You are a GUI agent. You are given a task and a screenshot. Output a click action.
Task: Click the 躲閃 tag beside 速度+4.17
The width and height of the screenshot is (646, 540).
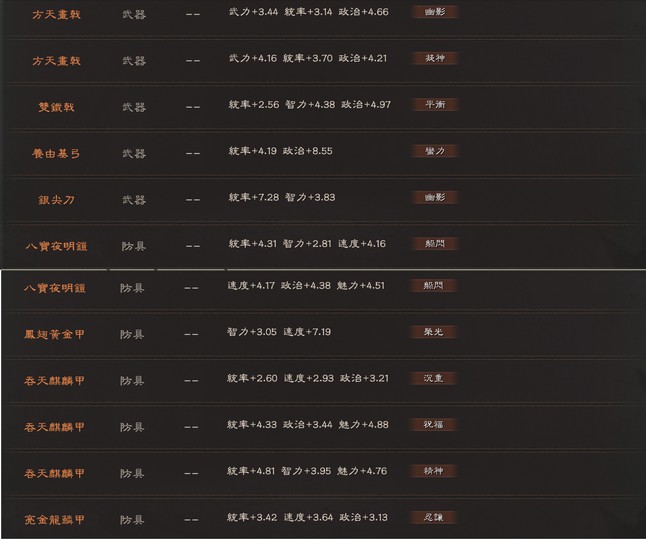tap(433, 285)
